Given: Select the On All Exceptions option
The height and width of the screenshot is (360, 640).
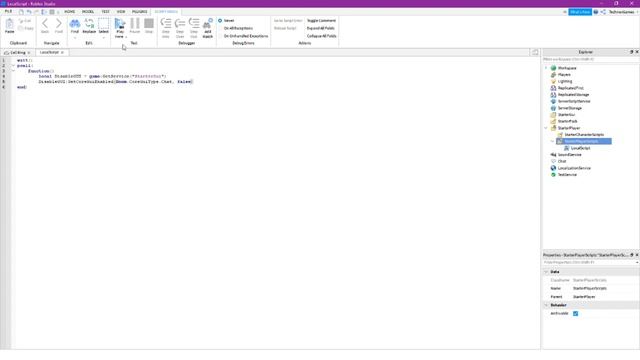Looking at the screenshot, I should [x=236, y=28].
